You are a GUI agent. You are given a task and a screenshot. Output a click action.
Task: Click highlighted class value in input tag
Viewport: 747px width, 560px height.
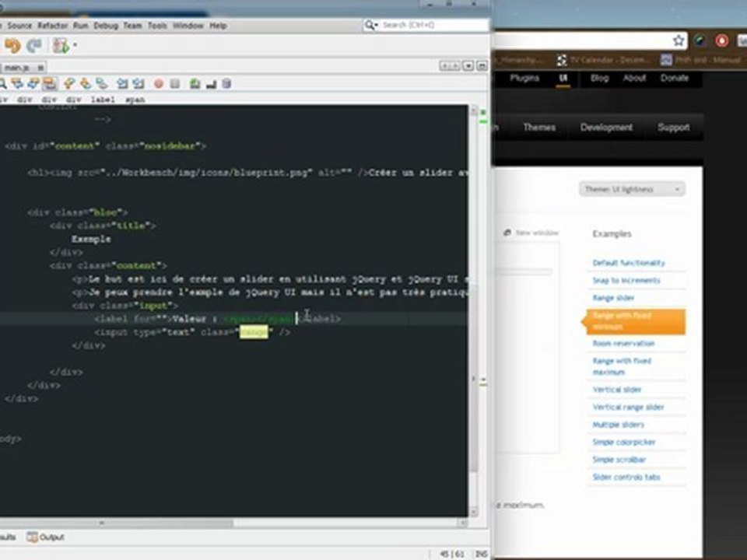click(254, 332)
